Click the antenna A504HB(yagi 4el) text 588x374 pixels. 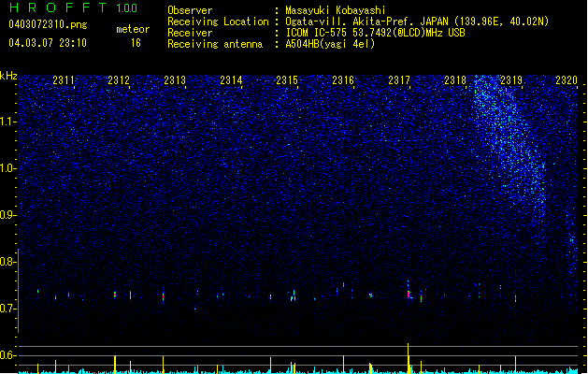coord(330,44)
